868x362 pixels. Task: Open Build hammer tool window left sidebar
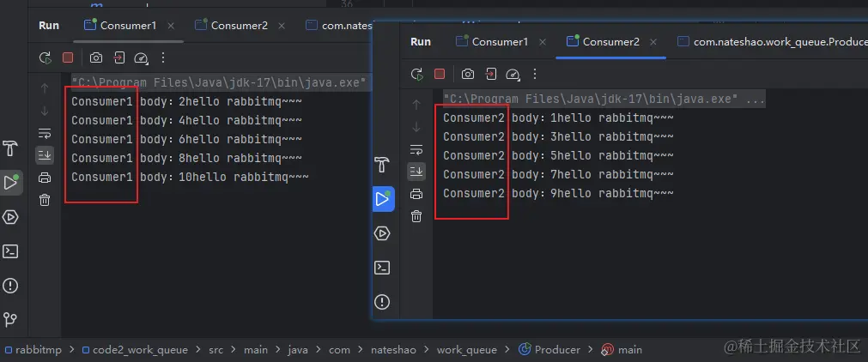(10, 148)
